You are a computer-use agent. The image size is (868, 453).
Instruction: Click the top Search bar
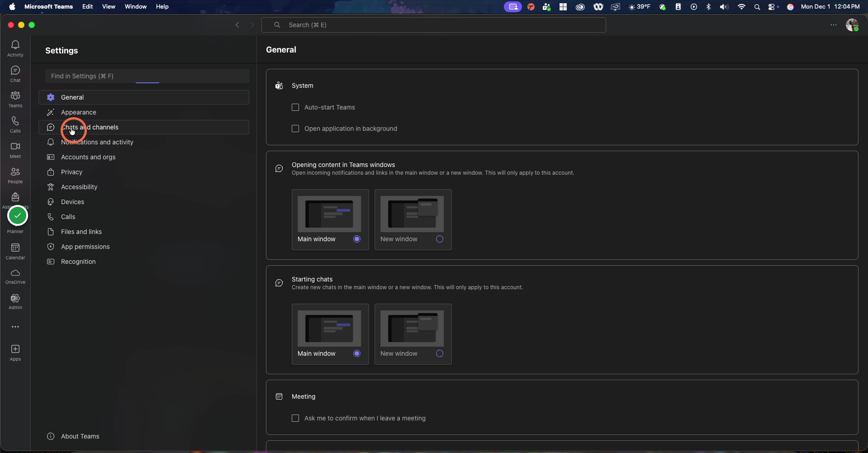point(434,25)
